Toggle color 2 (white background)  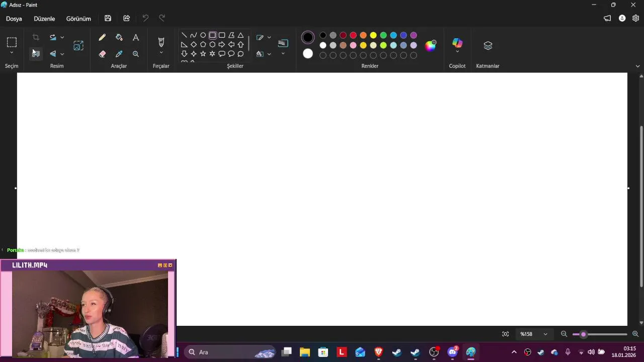point(308,54)
